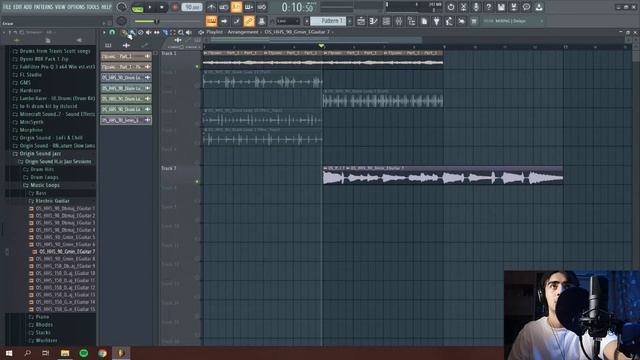Open the speech bubble content library icon
This screenshot has width=640, height=360.
(527, 7)
